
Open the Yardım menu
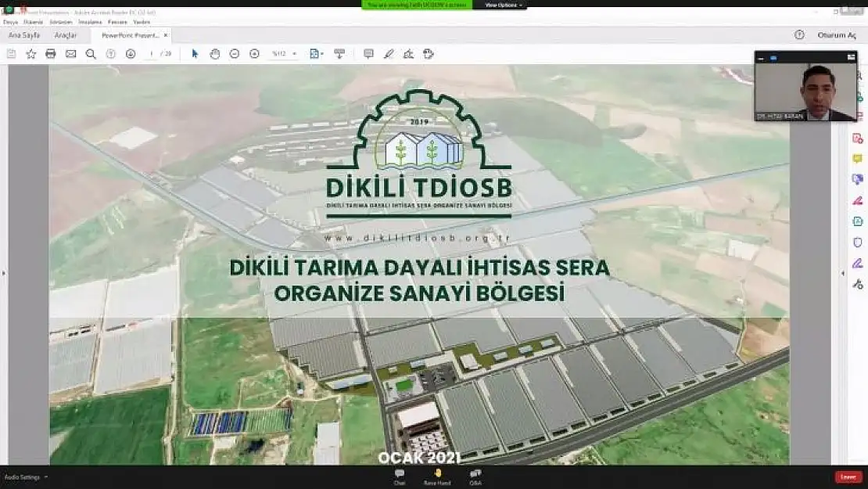pyautogui.click(x=142, y=22)
